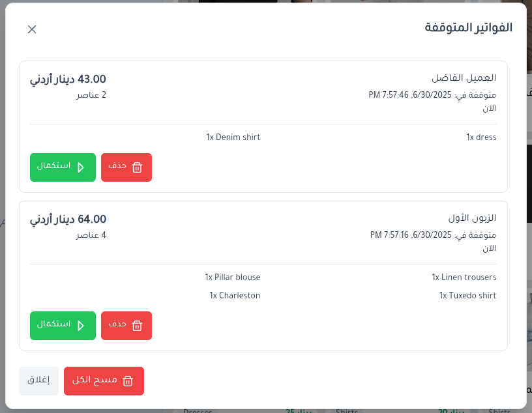Click play icon to resume العميل الفاضل invoice

click(x=81, y=167)
